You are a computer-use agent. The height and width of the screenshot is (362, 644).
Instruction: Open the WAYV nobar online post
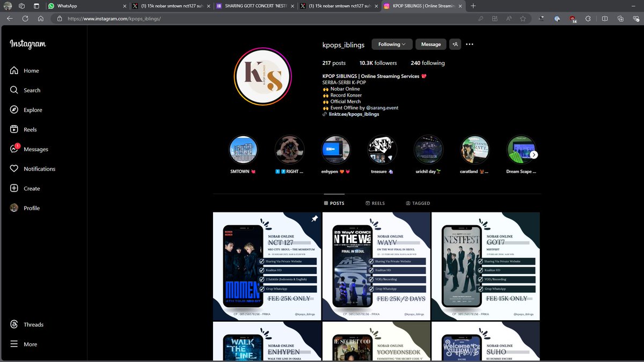click(x=376, y=267)
